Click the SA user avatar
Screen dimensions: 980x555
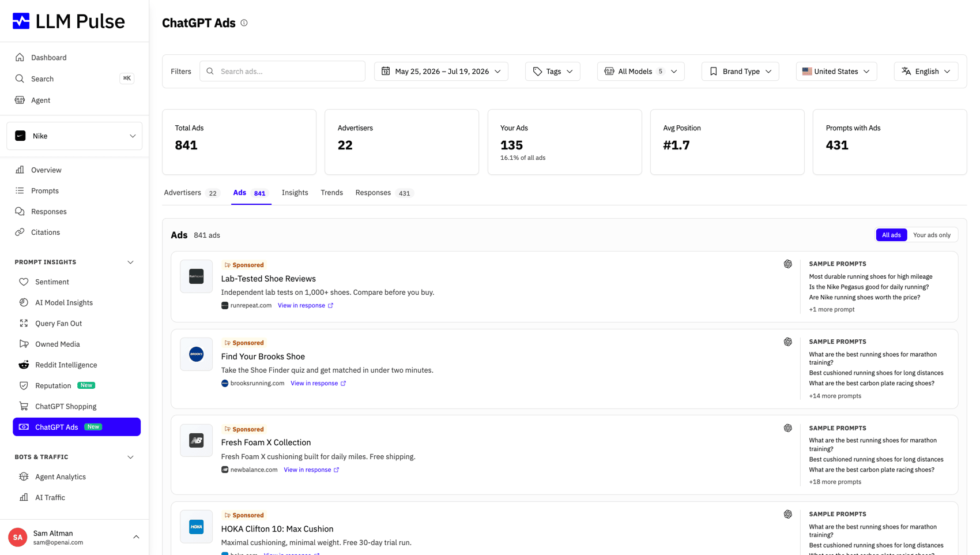(x=18, y=537)
